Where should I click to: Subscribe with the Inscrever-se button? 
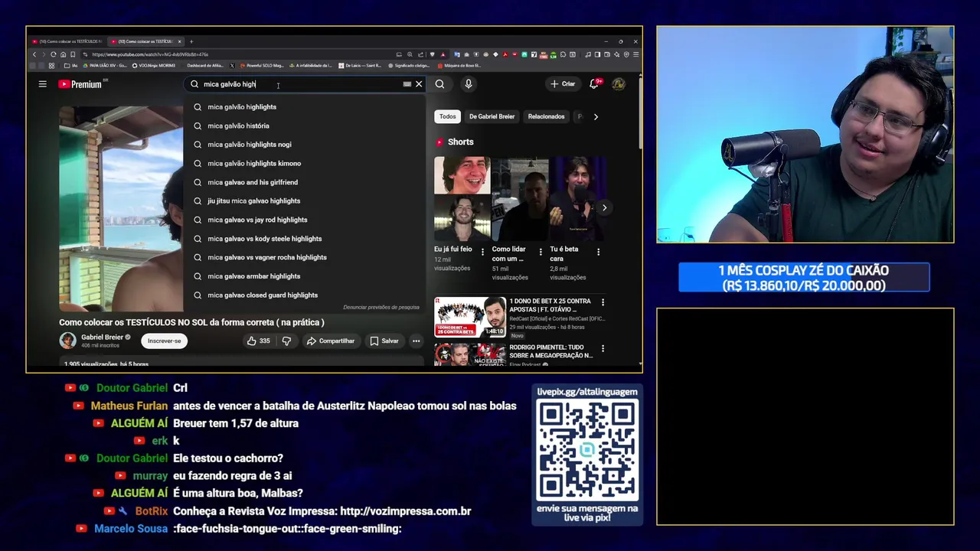click(165, 341)
